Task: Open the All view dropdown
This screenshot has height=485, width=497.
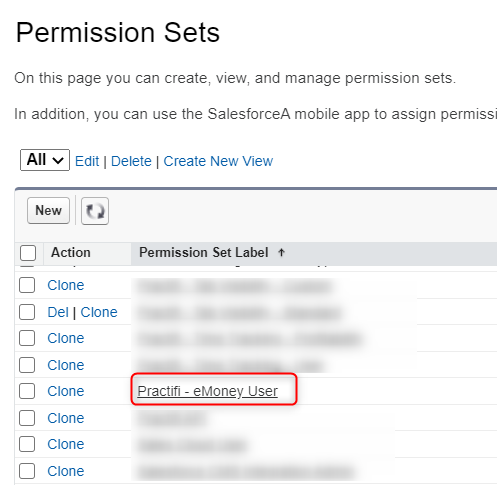Action: (x=45, y=160)
